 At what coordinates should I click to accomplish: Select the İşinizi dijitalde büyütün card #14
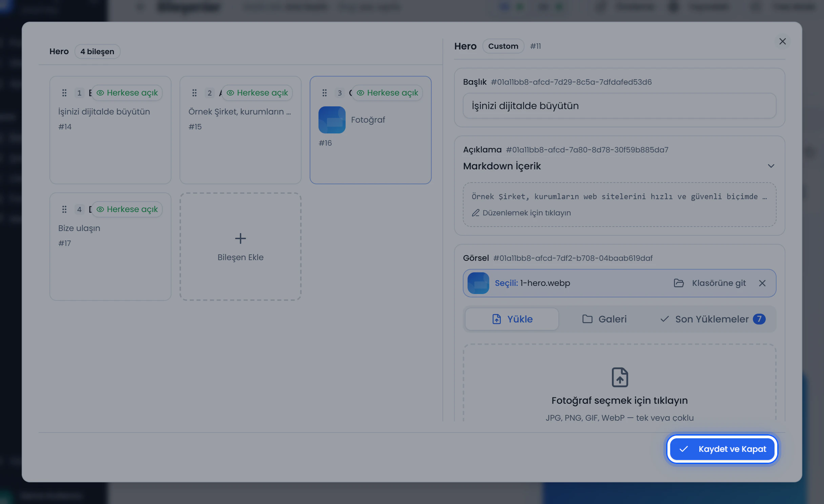(x=110, y=130)
